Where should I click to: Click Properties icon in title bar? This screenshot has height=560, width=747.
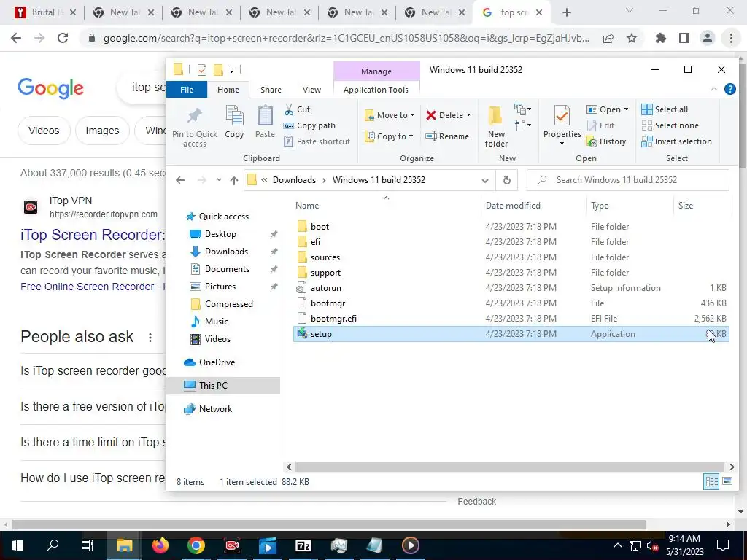[202, 70]
